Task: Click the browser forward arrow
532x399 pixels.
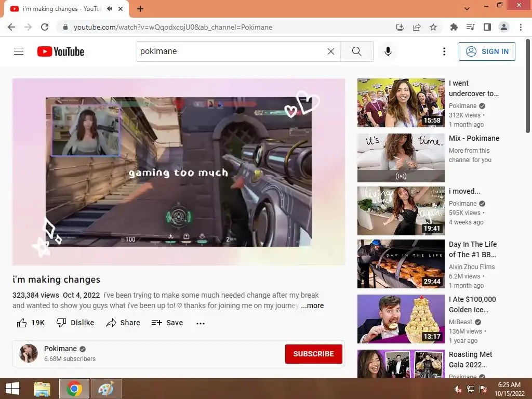Action: (x=28, y=27)
